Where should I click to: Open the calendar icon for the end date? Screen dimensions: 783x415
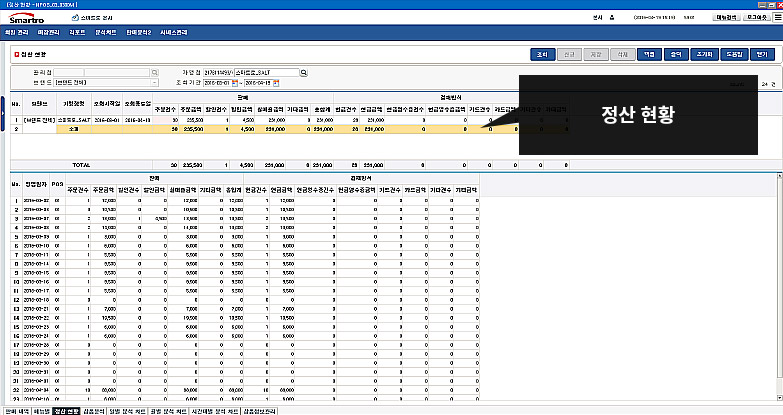[276, 83]
